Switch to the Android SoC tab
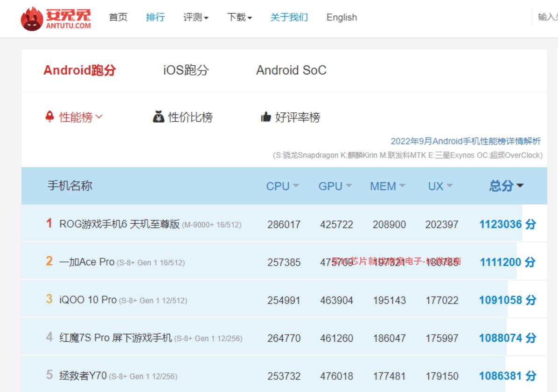This screenshot has width=558, height=392. point(291,70)
